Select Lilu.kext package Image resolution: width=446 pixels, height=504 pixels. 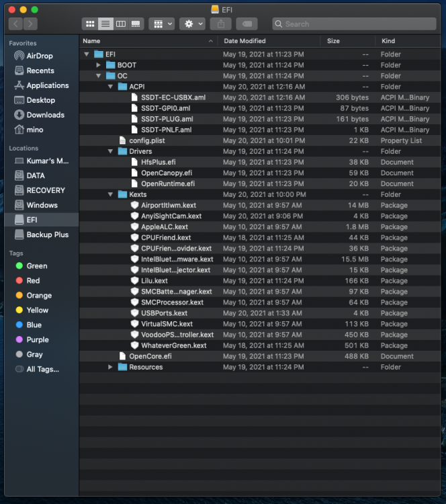click(x=260, y=281)
